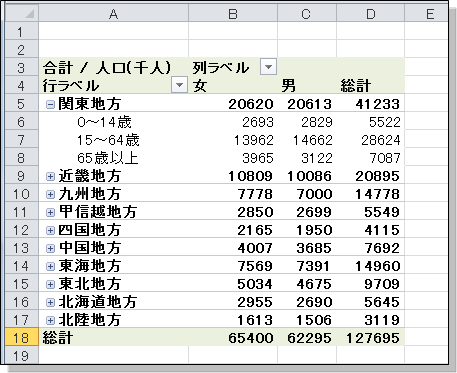Click cell value 2699

(x=314, y=212)
